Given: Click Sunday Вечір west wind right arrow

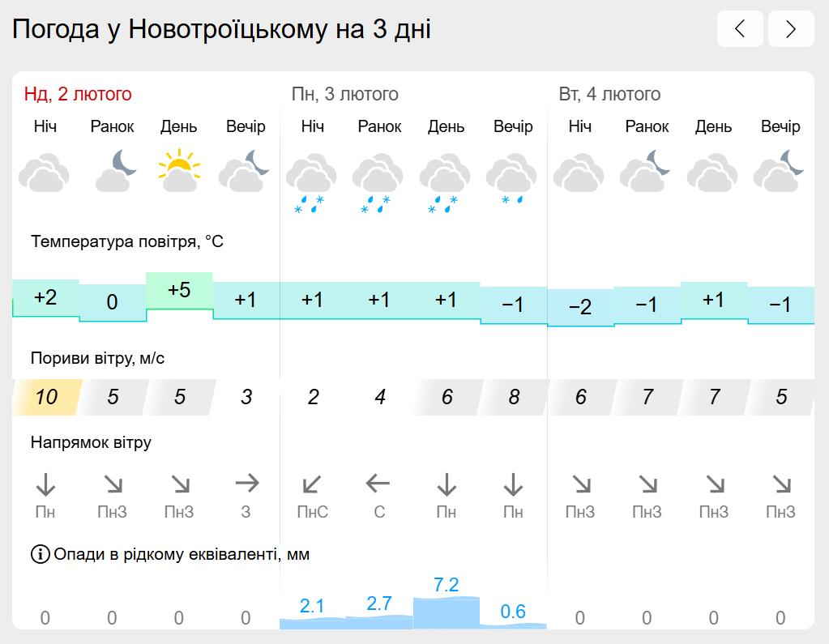Looking at the screenshot, I should [x=247, y=482].
